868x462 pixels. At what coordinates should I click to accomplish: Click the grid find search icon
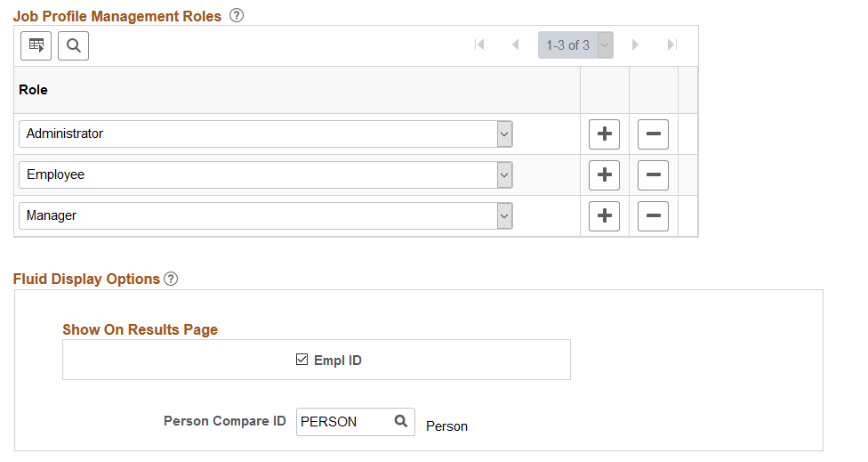click(x=73, y=45)
